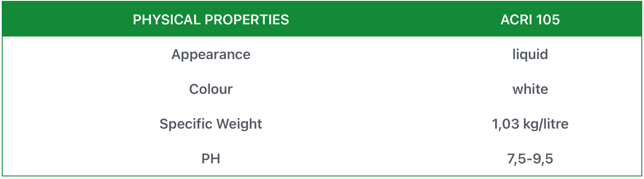Click the PHYSICAL PROPERTIES column header
644x179 pixels.
pos(211,20)
